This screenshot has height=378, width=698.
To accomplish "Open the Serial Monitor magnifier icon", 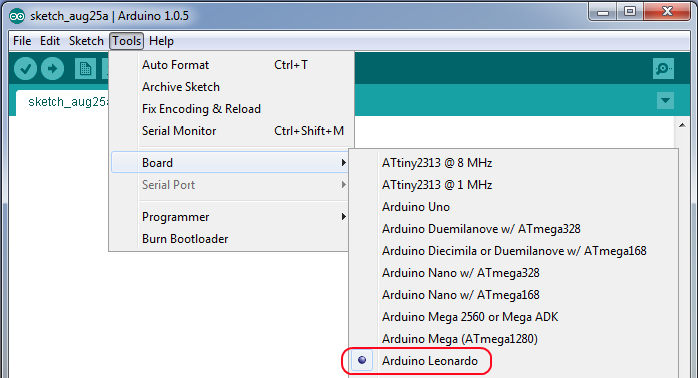I will click(x=663, y=69).
